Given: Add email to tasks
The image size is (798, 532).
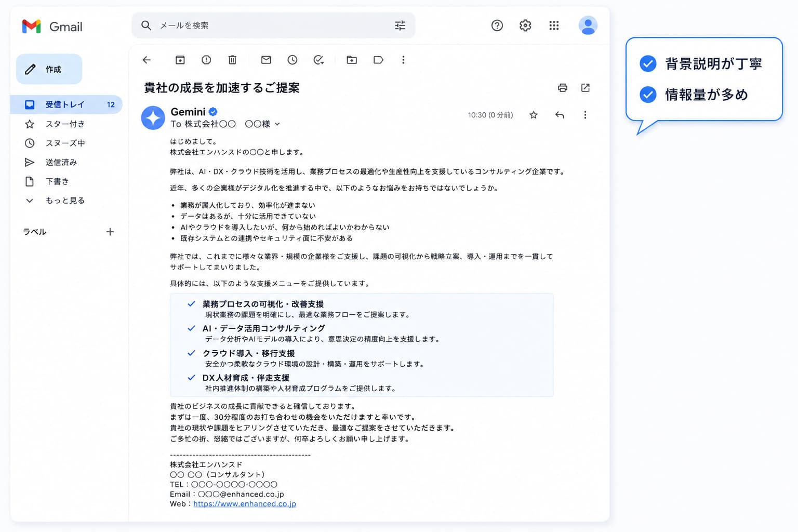Looking at the screenshot, I should click(319, 60).
